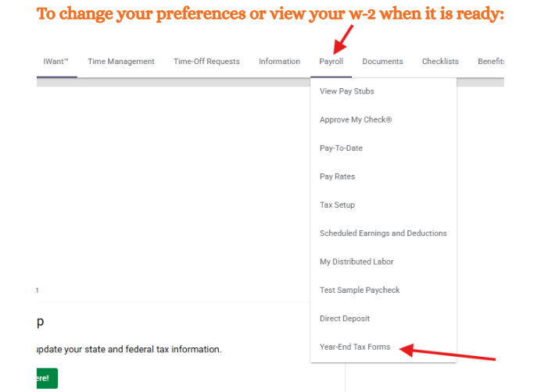Open Scheduled Earnings and Deductions
This screenshot has width=541, height=392.
click(x=383, y=233)
